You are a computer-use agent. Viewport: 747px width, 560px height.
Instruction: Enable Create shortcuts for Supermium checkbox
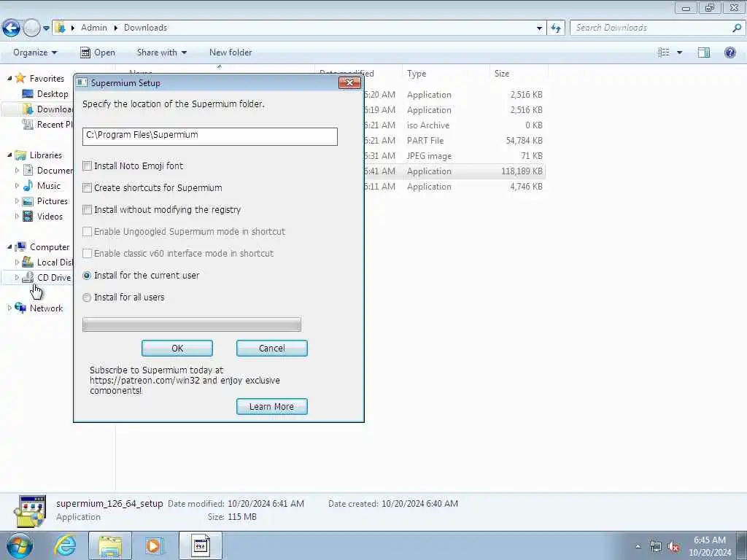[88, 187]
